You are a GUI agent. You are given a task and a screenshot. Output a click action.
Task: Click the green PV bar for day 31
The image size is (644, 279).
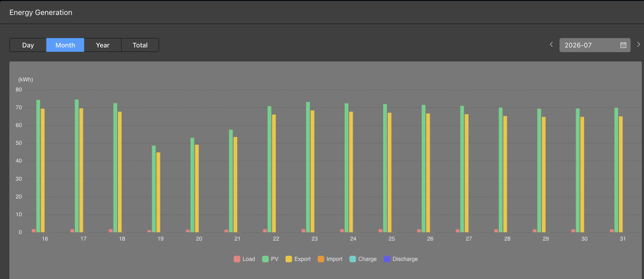point(616,170)
